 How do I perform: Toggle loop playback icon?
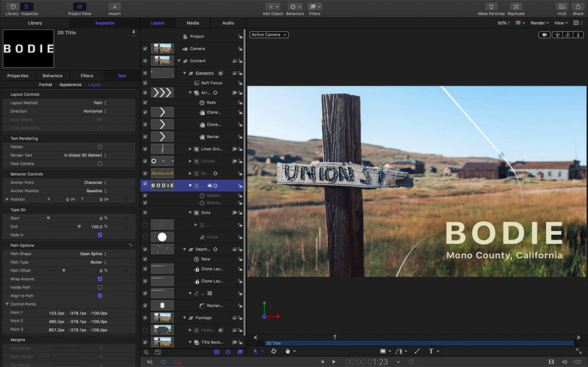[163, 362]
